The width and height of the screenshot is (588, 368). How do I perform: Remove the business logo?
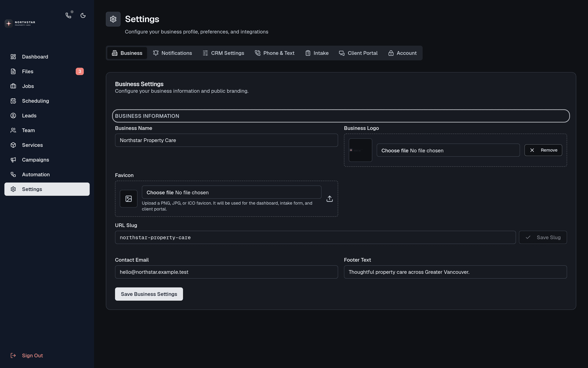coord(543,150)
